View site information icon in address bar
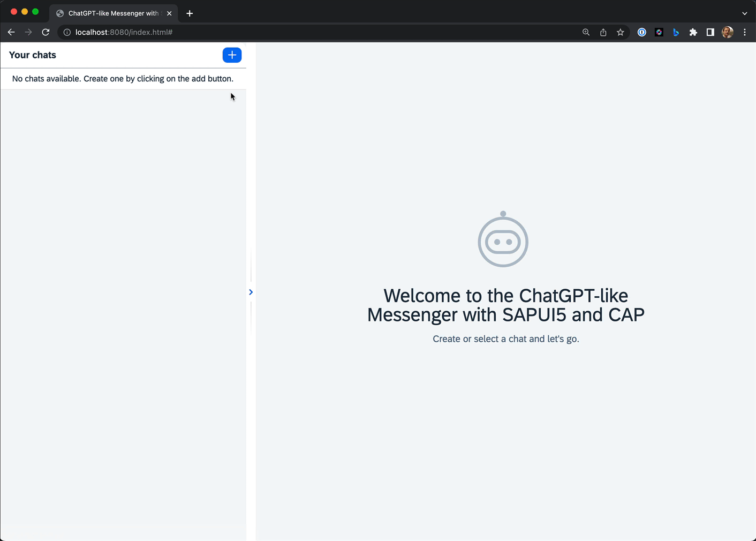 [x=67, y=32]
